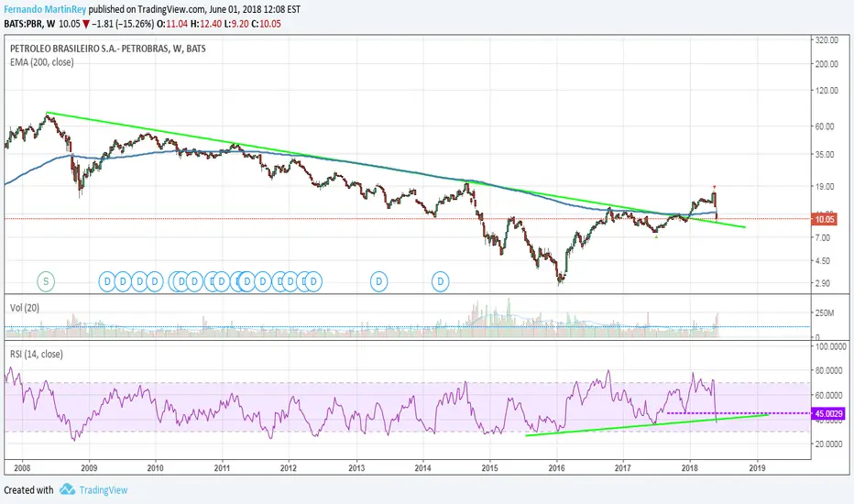Click the TradingView cloud logo icon
Viewport: 854px width, 504px height.
click(x=67, y=489)
